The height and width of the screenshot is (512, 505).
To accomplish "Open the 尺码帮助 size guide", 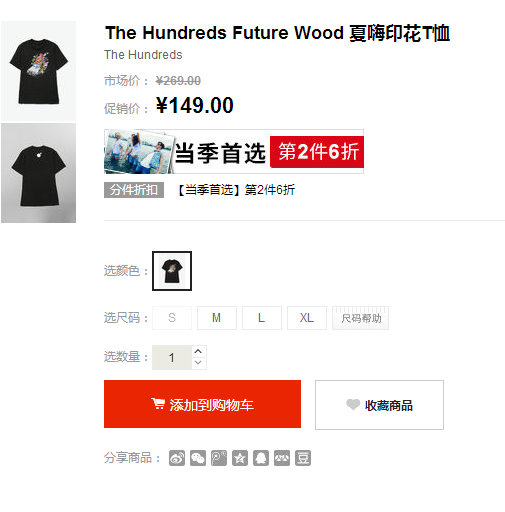I will (x=360, y=318).
